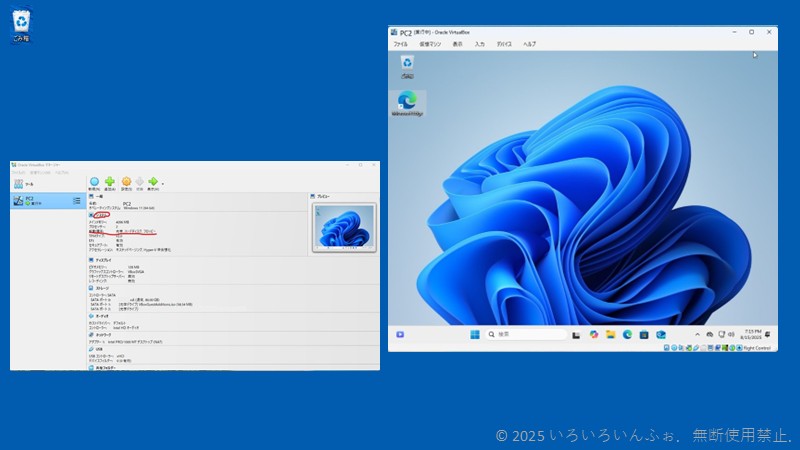
Task: Open the Outlook mail icon on guest taskbar
Action: (x=661, y=334)
